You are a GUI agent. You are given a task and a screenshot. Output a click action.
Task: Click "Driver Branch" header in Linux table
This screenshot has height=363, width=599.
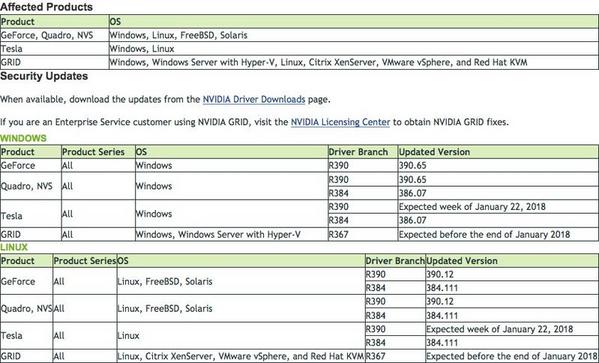395,261
